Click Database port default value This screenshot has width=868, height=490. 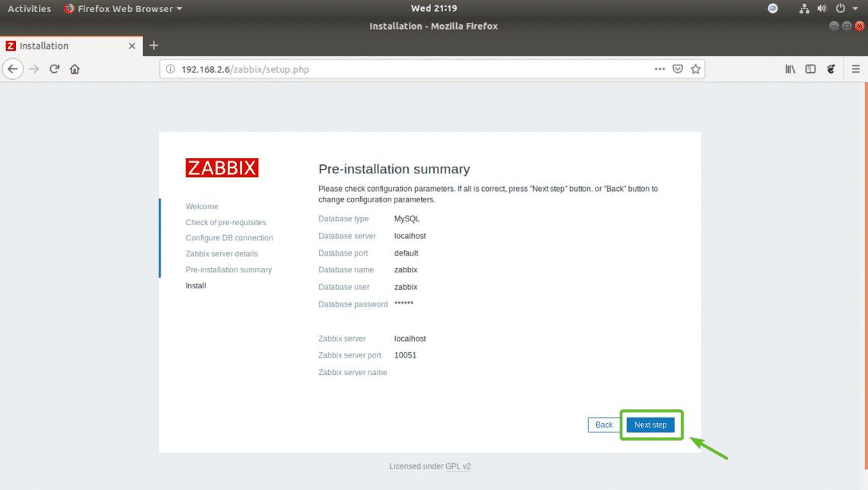407,253
